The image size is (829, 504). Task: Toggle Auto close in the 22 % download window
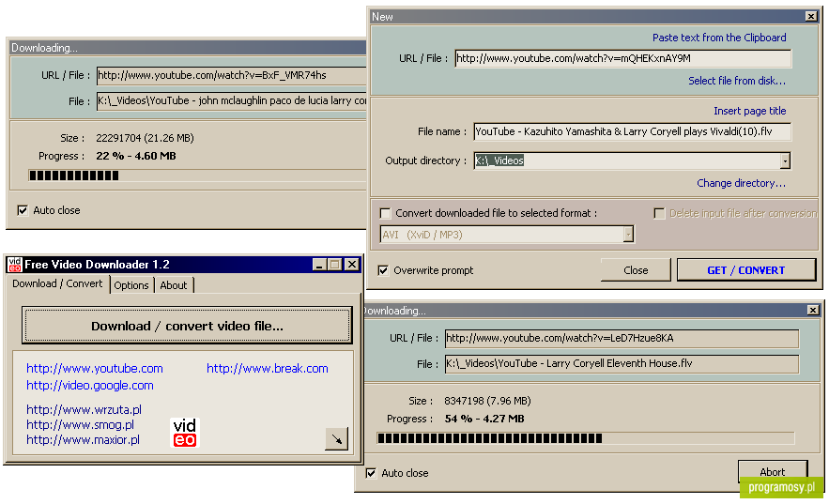(x=23, y=210)
